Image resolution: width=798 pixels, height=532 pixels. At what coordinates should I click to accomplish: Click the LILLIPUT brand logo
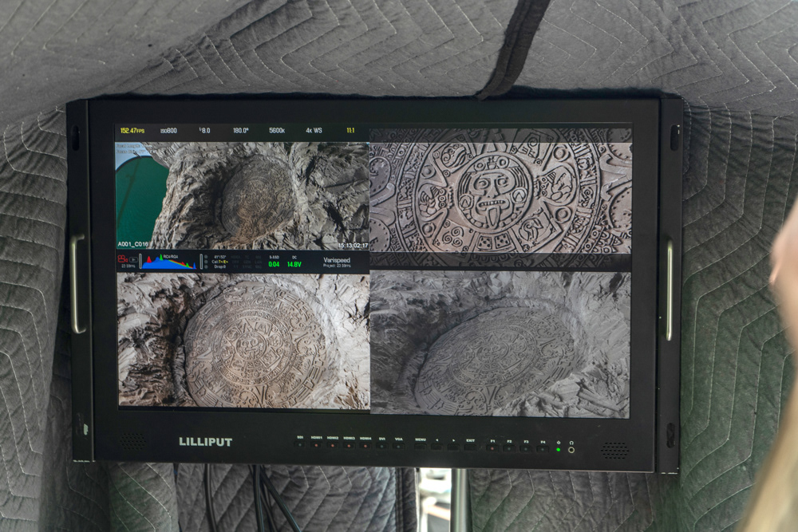point(205,442)
